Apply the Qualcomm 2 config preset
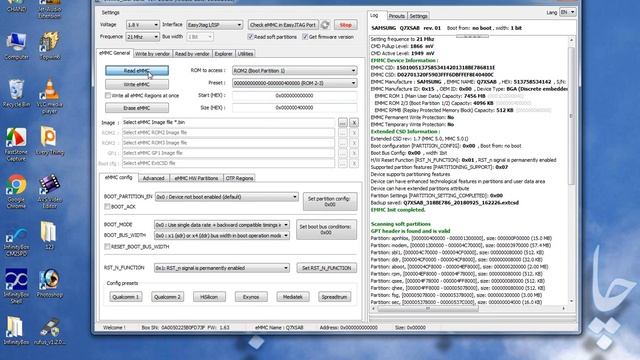The image size is (640, 360). click(167, 297)
